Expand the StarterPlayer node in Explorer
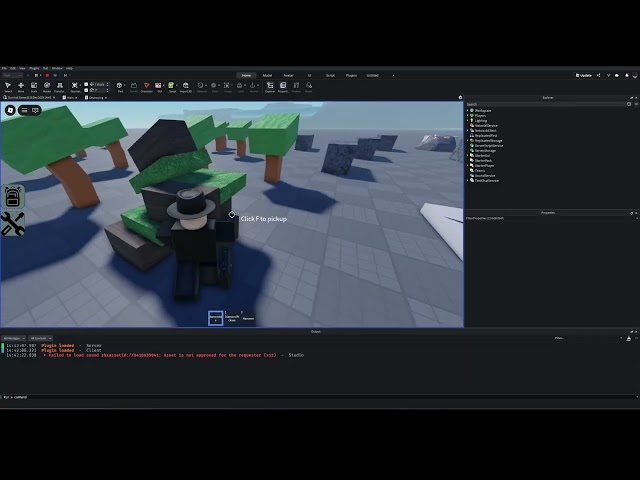 [468, 165]
